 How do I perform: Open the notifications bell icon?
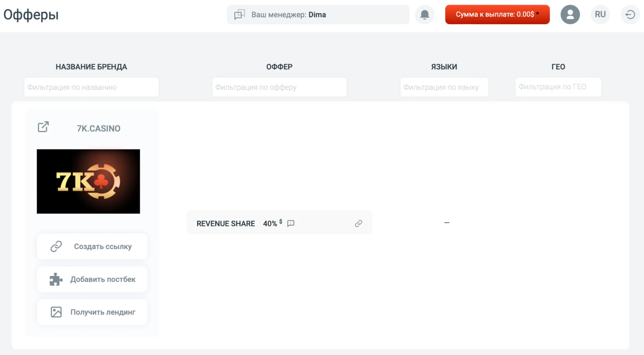pos(425,14)
